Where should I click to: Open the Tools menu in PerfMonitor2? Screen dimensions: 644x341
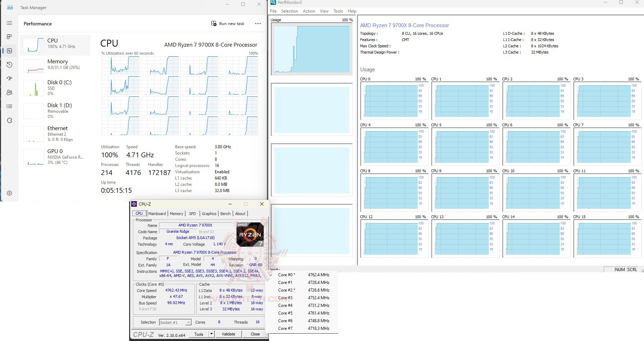(338, 11)
